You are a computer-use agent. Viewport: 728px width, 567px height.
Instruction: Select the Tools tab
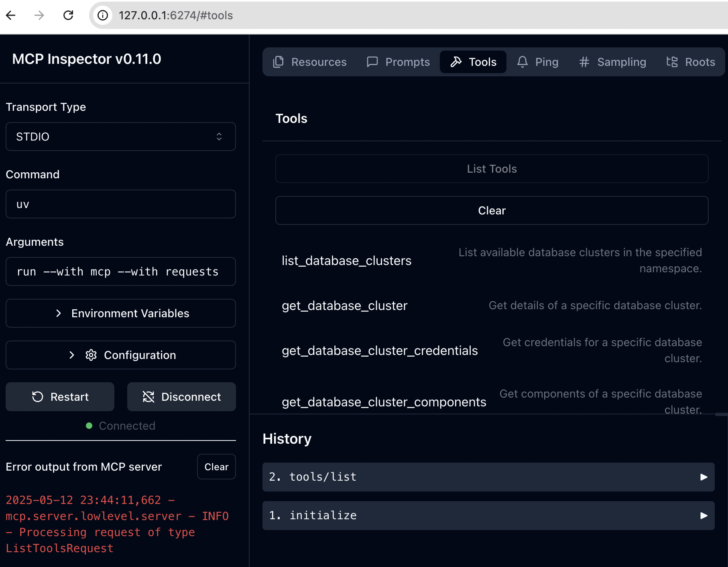(x=473, y=62)
